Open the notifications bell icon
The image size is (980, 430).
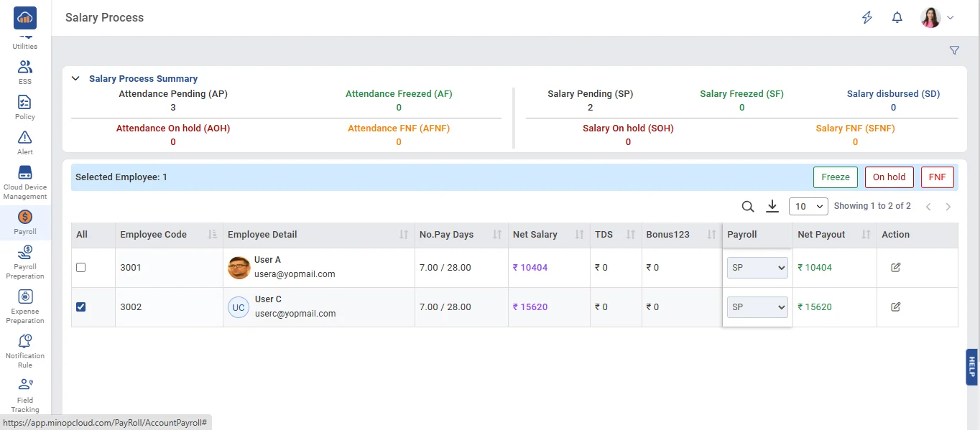click(x=897, y=18)
